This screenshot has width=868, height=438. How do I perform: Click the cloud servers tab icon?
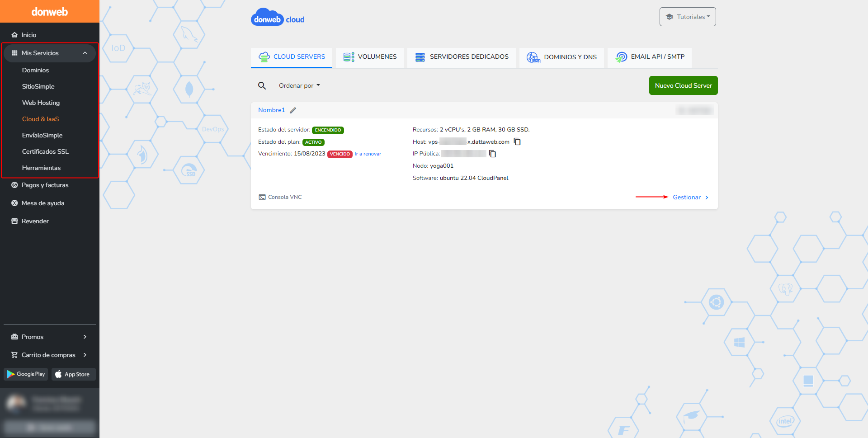(x=264, y=57)
